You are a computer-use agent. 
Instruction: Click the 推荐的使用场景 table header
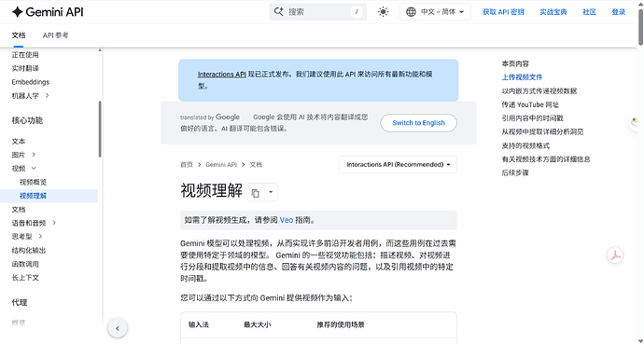pyautogui.click(x=341, y=324)
